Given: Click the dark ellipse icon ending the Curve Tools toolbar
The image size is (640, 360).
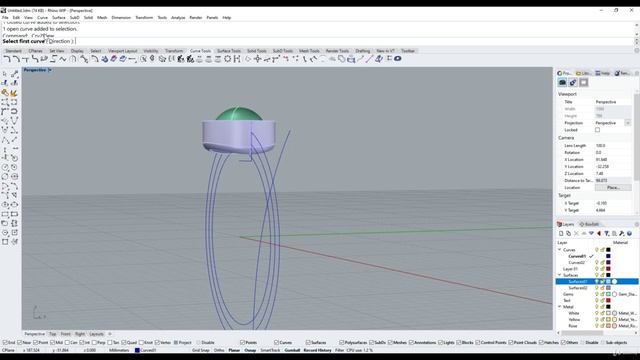Looking at the screenshot, I should point(398,59).
